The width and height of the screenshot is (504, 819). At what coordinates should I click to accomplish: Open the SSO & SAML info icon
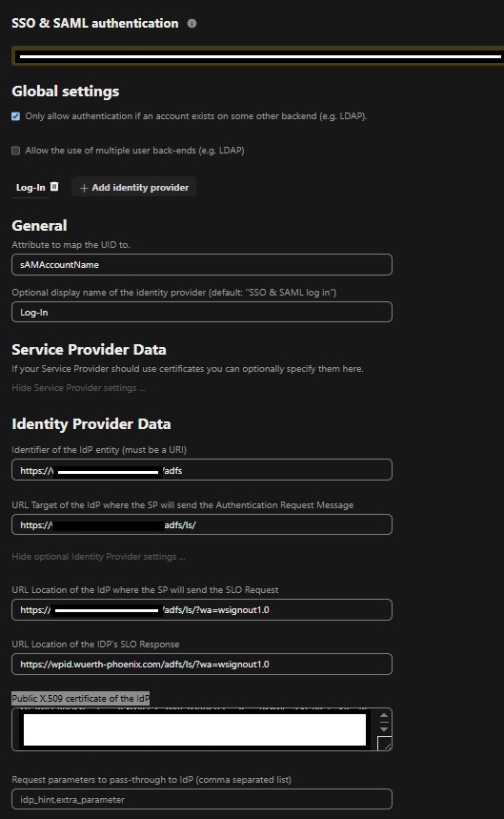192,24
